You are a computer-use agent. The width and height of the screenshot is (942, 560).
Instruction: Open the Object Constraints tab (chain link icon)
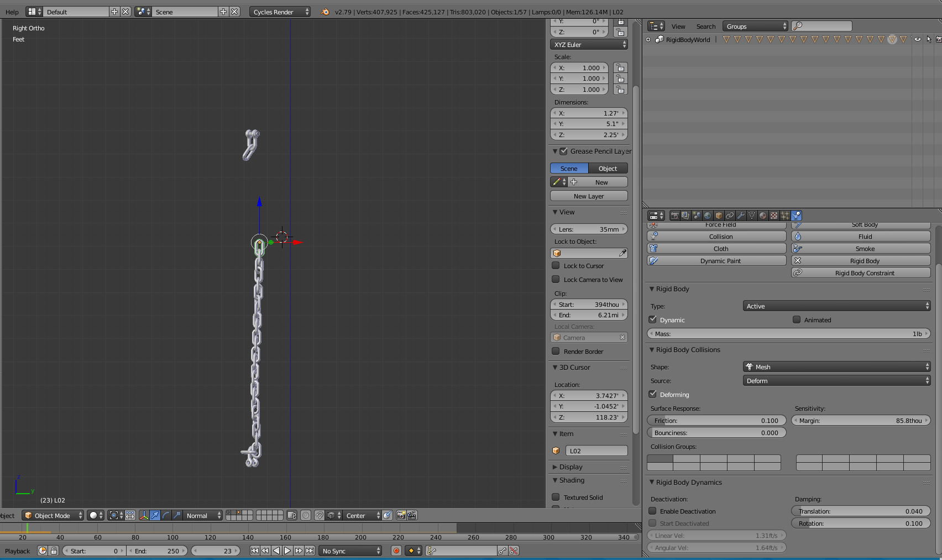(730, 216)
